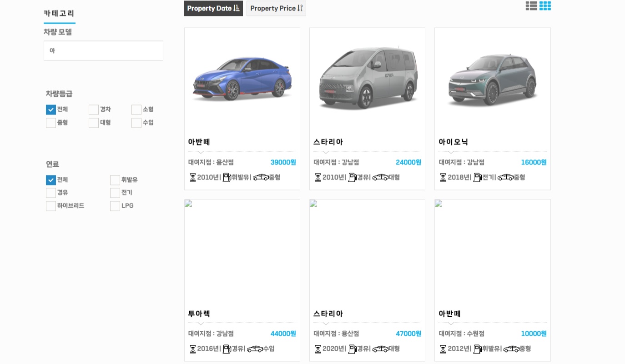Check the LPG fuel filter box

(115, 206)
